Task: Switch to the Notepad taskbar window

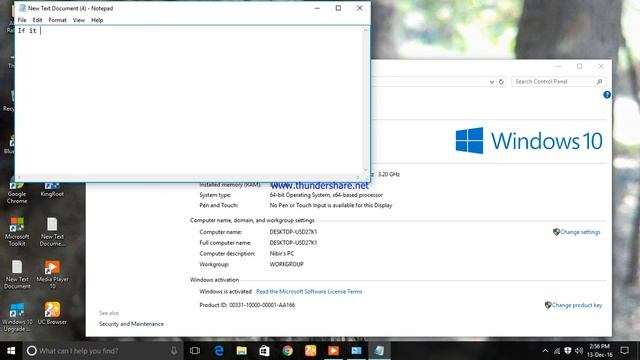Action: point(379,351)
